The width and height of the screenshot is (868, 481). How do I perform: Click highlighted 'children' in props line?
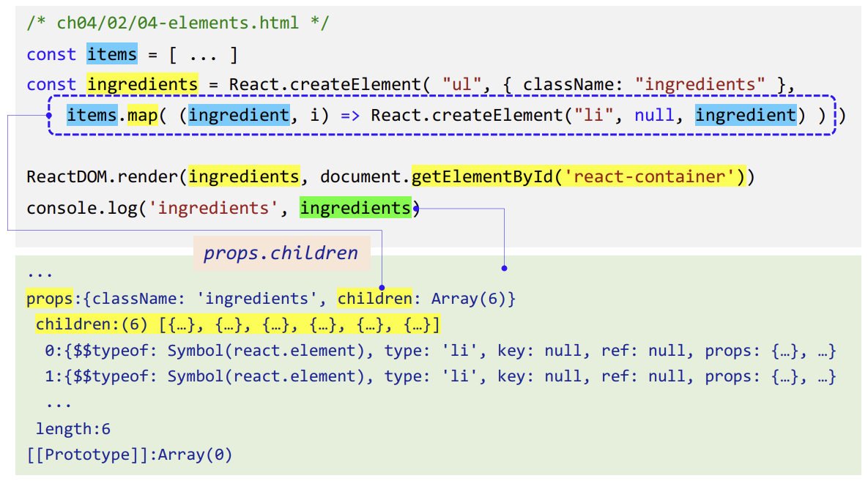coord(375,299)
